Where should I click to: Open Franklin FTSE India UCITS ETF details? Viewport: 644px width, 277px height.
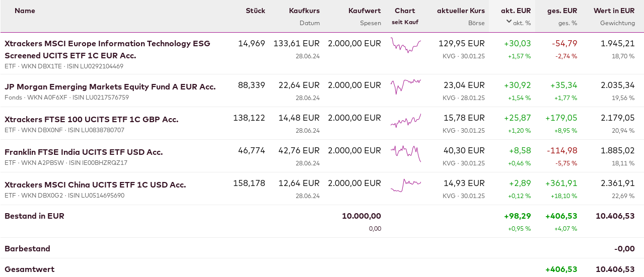coord(84,152)
